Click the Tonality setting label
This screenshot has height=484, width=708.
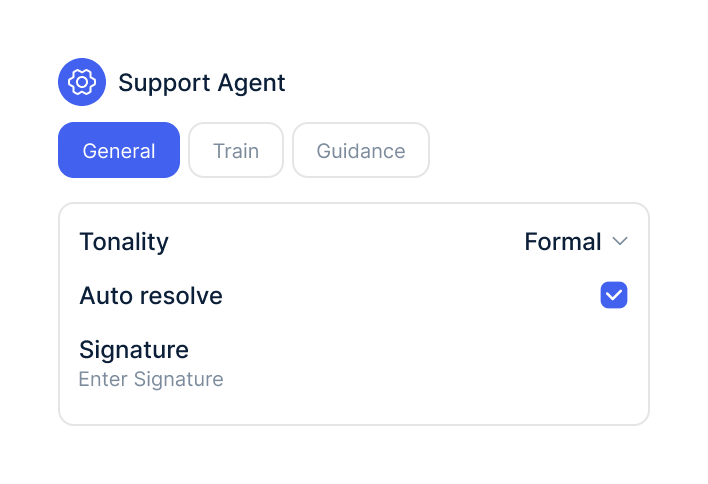click(x=124, y=242)
